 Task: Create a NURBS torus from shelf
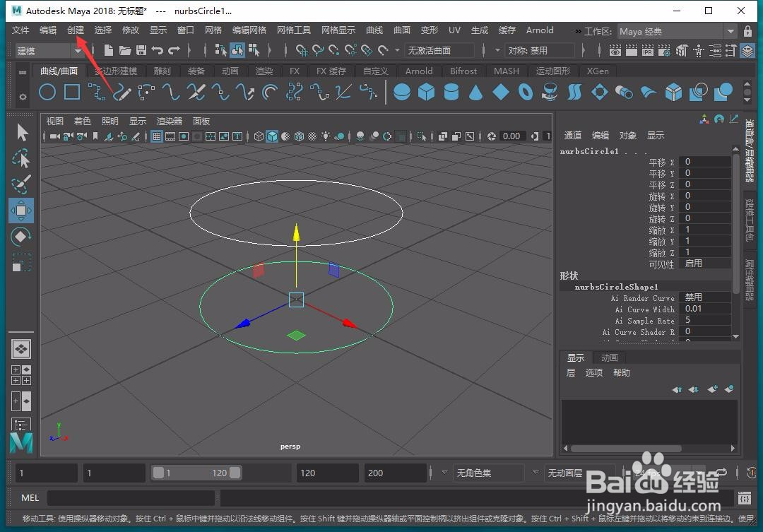(x=526, y=92)
